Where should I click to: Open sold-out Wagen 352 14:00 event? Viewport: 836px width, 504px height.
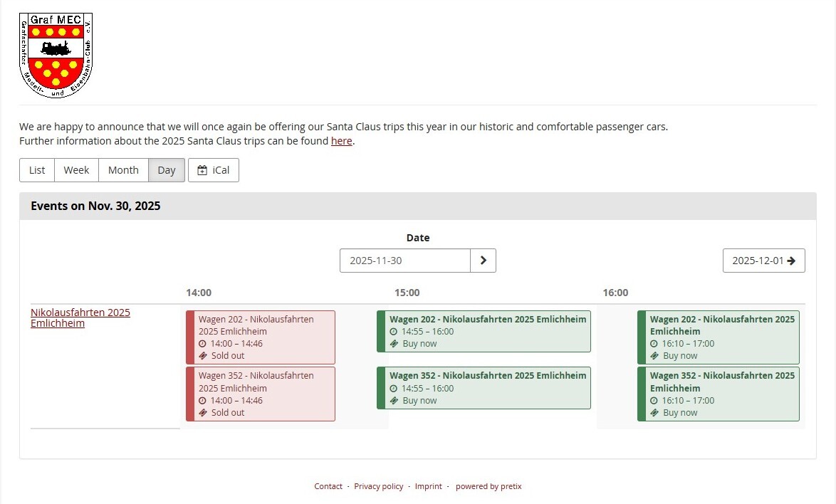(261, 394)
